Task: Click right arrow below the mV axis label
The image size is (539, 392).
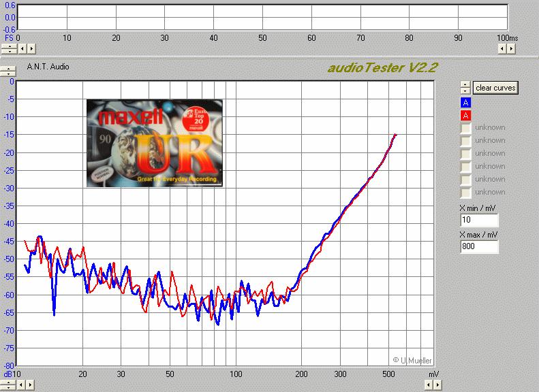Action: [x=437, y=385]
